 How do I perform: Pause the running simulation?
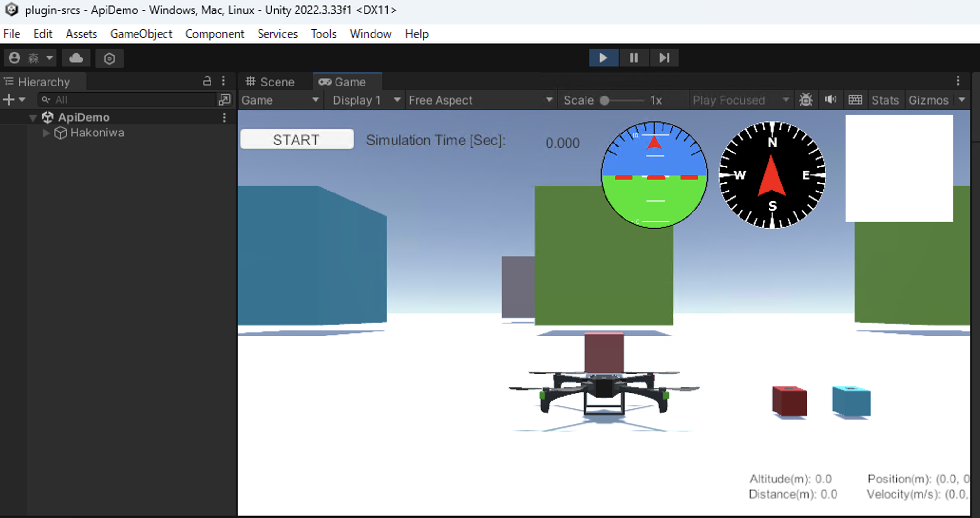coord(634,58)
